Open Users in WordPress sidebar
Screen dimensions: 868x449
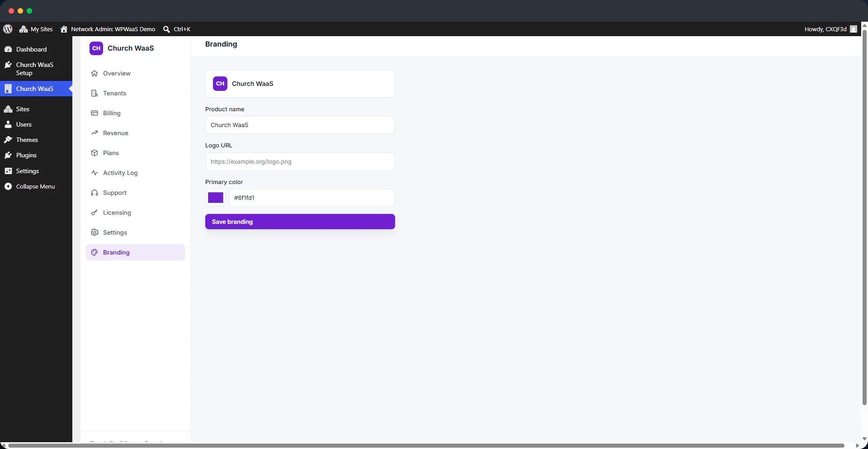[36, 124]
